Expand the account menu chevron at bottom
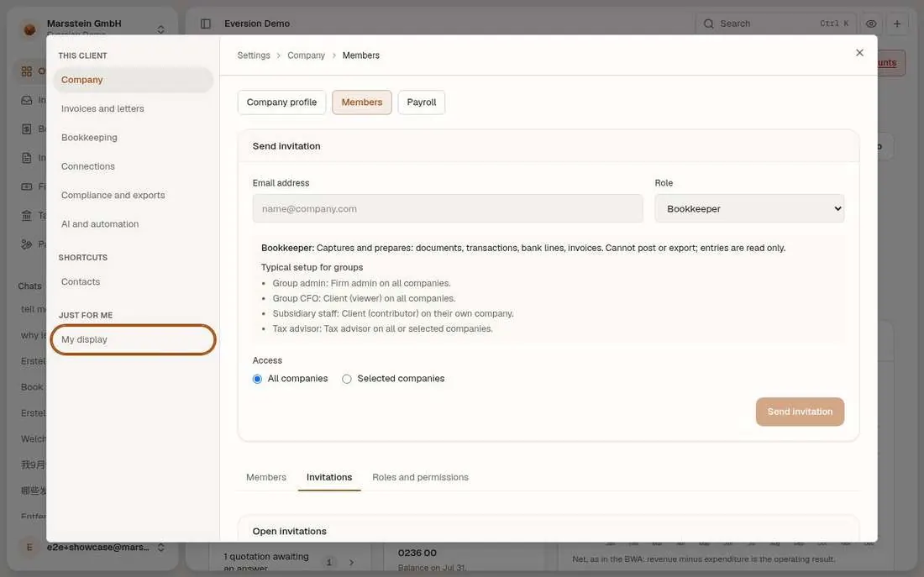 pos(161,548)
